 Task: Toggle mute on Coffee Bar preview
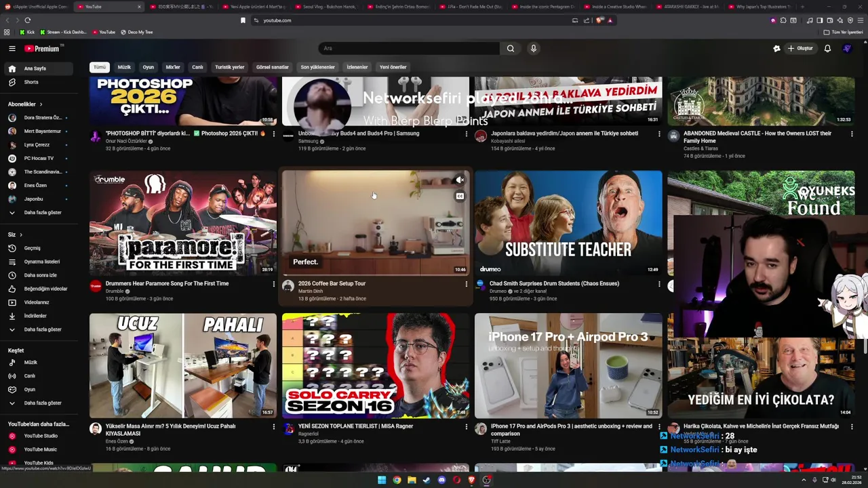point(460,180)
